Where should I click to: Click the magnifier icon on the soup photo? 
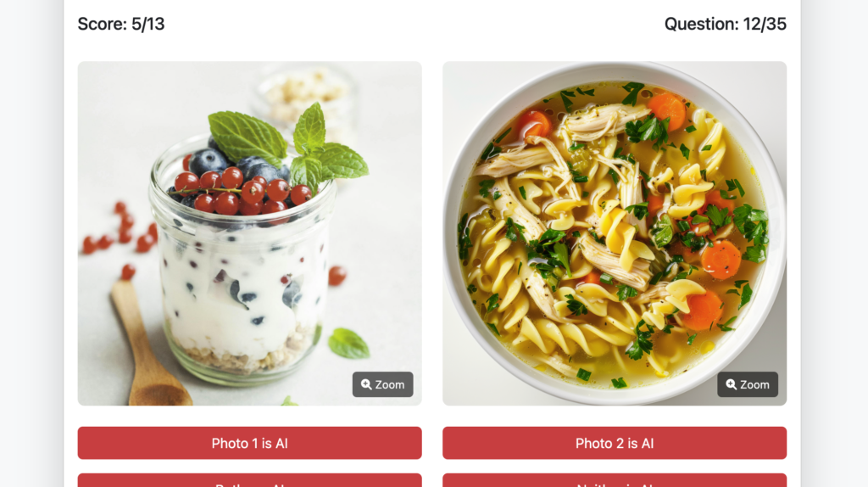(x=732, y=384)
